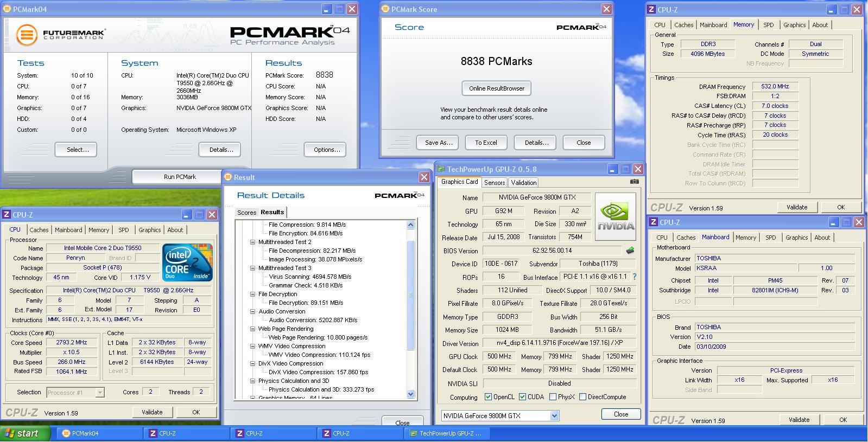
Task: Click the '8838 PCMarks' score text
Action: (496, 61)
